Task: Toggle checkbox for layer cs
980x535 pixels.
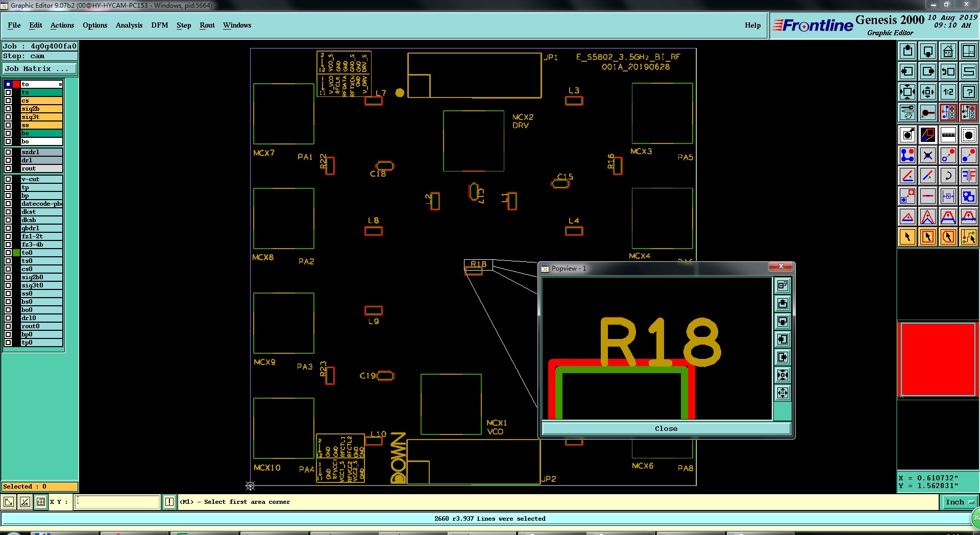Action: point(8,101)
